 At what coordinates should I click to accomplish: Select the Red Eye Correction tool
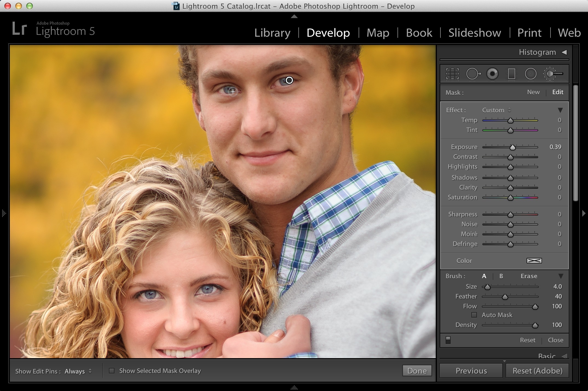tap(492, 74)
